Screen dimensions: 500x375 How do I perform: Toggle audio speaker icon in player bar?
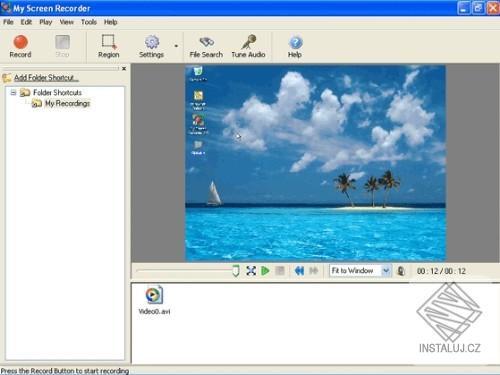click(x=401, y=271)
